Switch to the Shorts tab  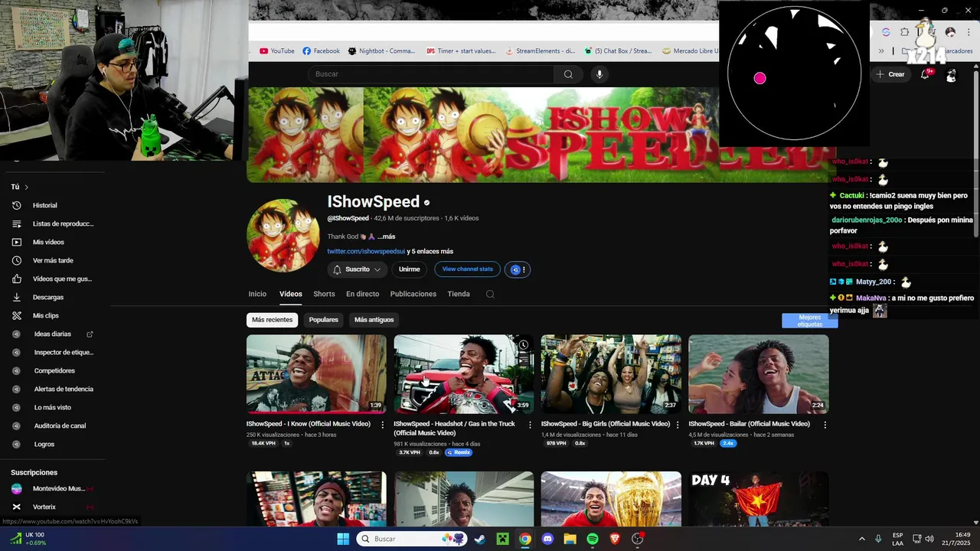tap(324, 294)
